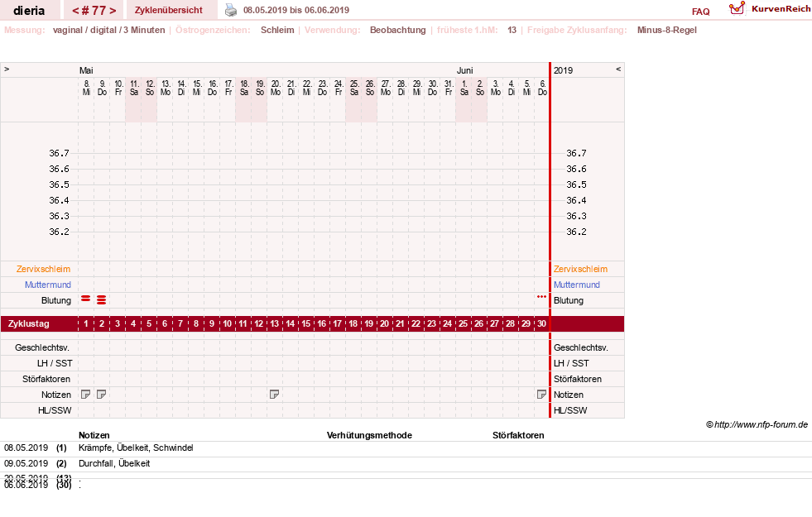Open the Zyklenübersicht tab

point(169,10)
